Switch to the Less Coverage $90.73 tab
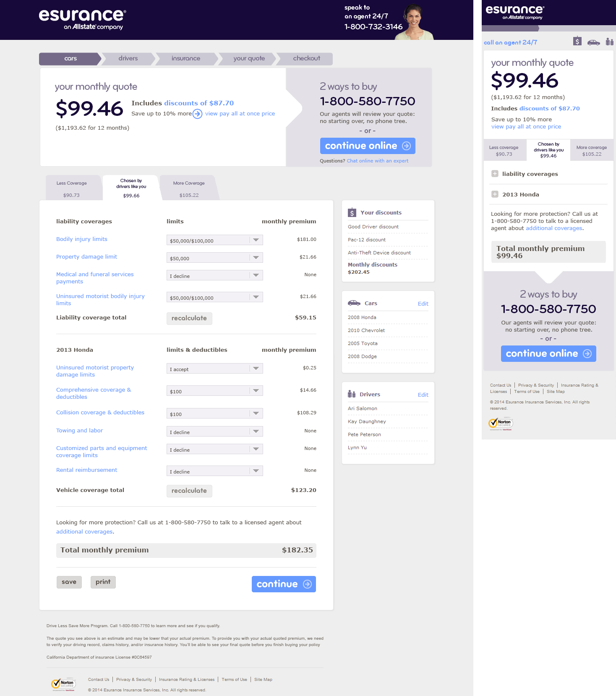This screenshot has height=696, width=616. click(x=72, y=188)
